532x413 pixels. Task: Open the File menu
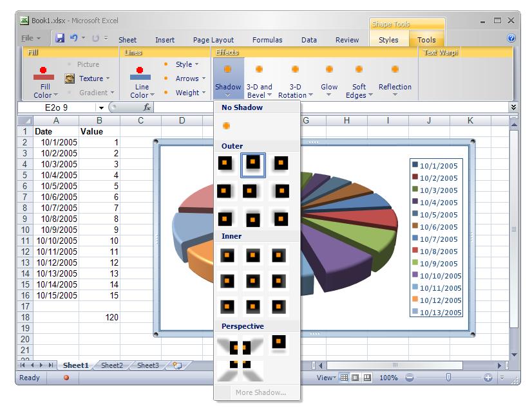click(x=30, y=38)
